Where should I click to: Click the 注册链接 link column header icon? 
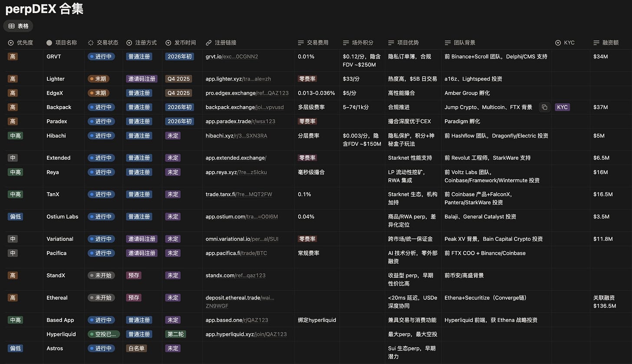(208, 43)
